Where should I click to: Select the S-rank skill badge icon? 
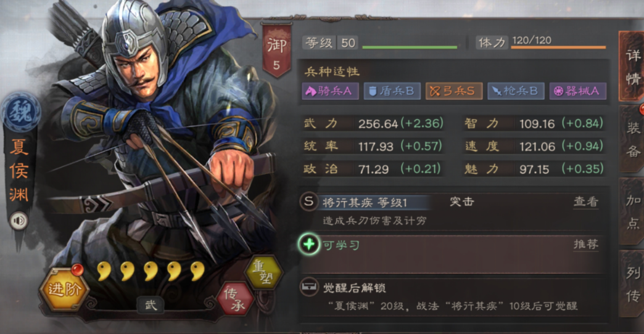309,202
